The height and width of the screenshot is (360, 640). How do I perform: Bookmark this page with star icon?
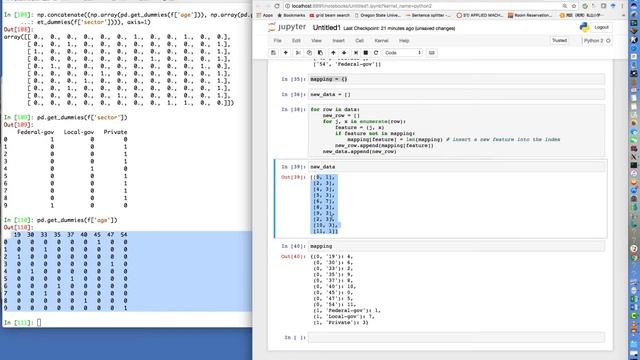(x=574, y=6)
